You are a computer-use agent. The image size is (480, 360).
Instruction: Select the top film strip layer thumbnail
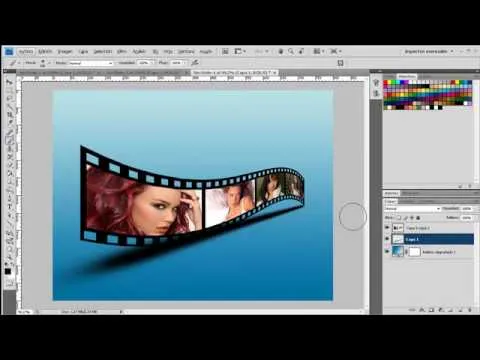[398, 228]
